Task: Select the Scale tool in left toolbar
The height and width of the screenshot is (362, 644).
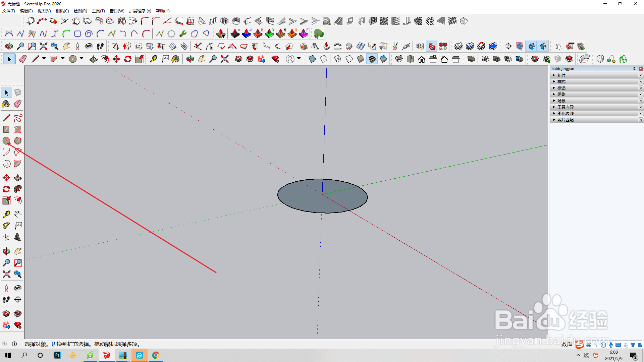Action: 6,200
